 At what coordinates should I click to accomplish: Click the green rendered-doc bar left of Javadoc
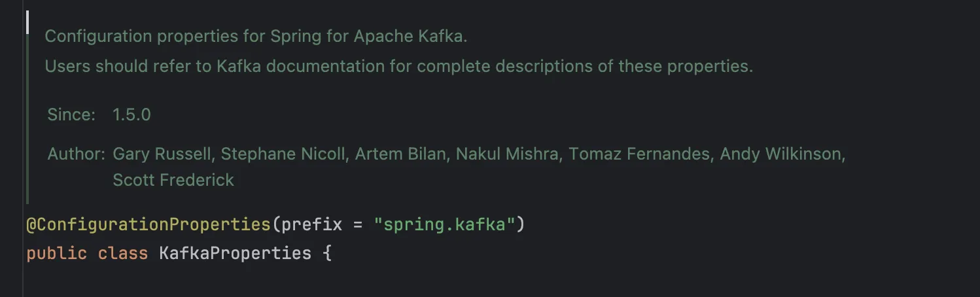click(27, 108)
